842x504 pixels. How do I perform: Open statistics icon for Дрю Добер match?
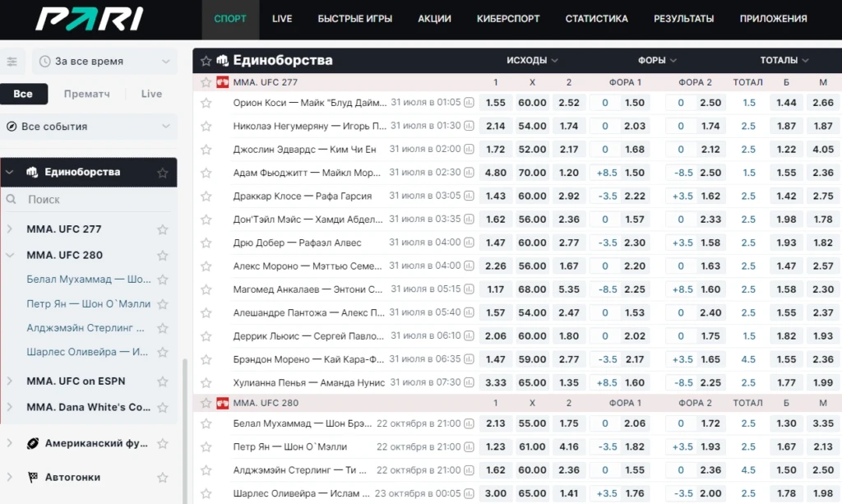469,243
